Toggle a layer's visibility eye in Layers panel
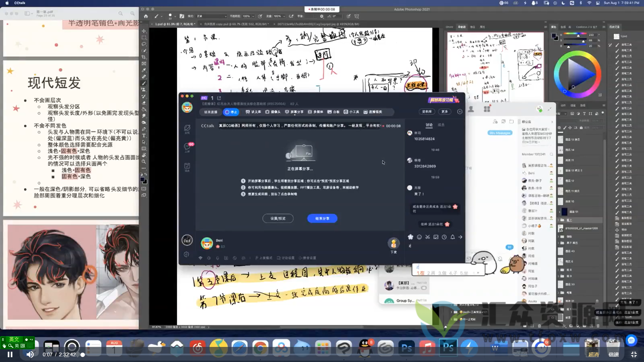The image size is (644, 362). pyautogui.click(x=559, y=212)
